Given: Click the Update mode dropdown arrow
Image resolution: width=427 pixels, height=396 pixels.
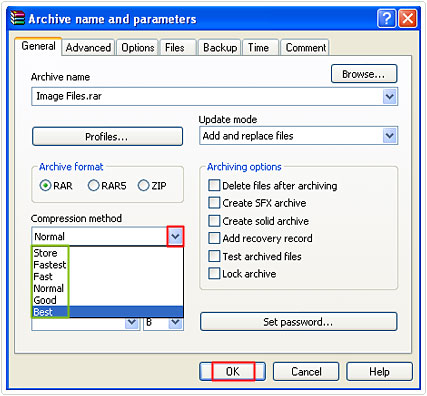Looking at the screenshot, I should (390, 136).
